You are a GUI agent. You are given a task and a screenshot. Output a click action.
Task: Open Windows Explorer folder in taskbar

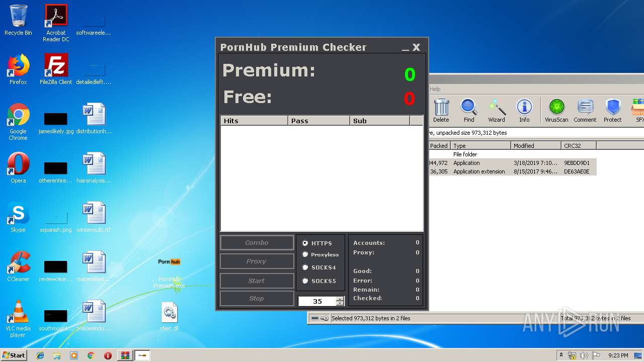57,355
